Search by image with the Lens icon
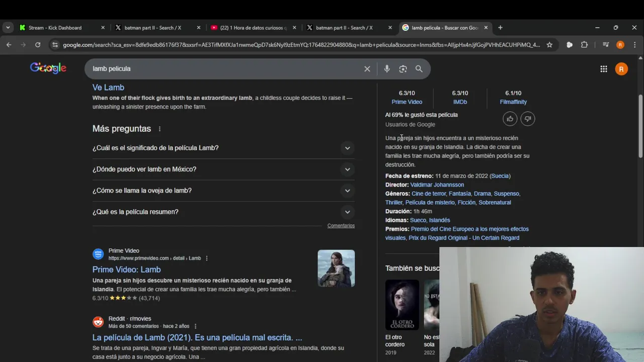644x362 pixels. pos(403,69)
